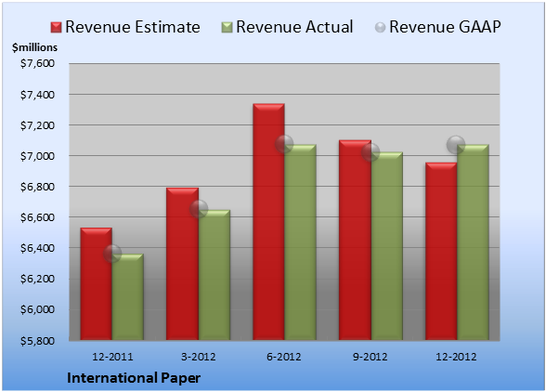Viewport: 546px width, 392px height.
Task: Click the GAAP sphere marker for 9-2012
Action: click(370, 152)
